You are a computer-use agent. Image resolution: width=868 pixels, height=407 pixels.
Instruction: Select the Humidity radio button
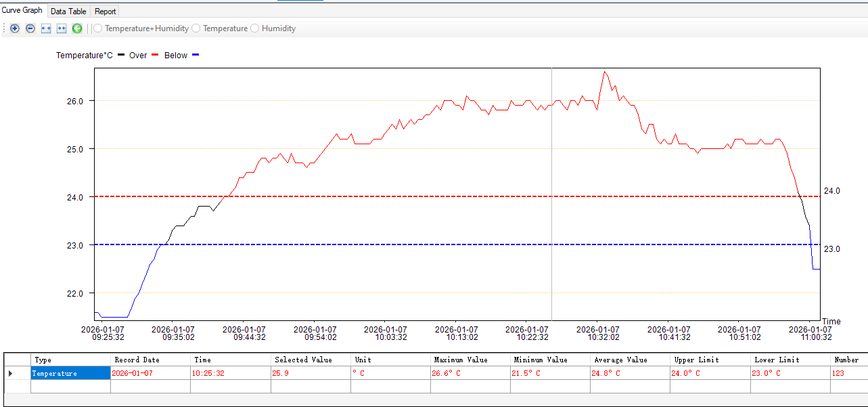pyautogui.click(x=255, y=28)
